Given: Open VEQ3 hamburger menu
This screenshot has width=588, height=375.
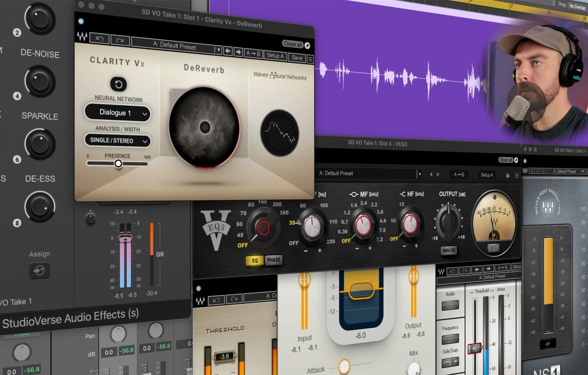Looking at the screenshot, I should coord(517,175).
